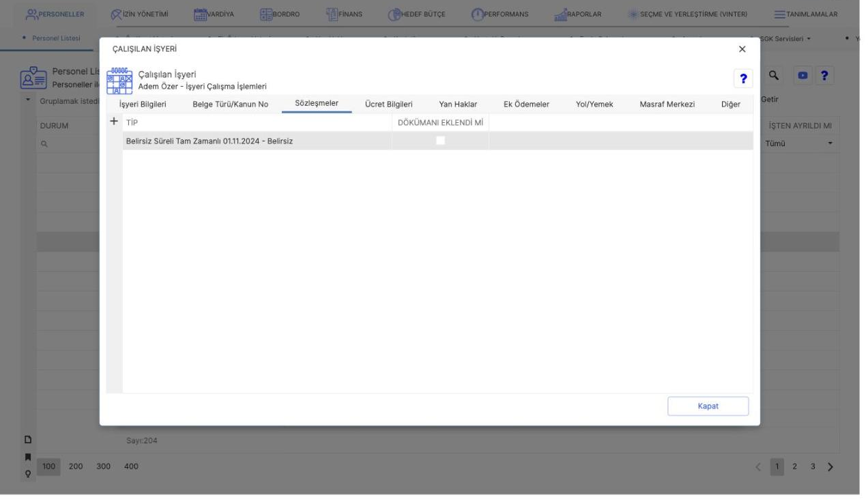Open the PERFORMANS menu
Screen dimensions: 868x502
click(x=501, y=14)
